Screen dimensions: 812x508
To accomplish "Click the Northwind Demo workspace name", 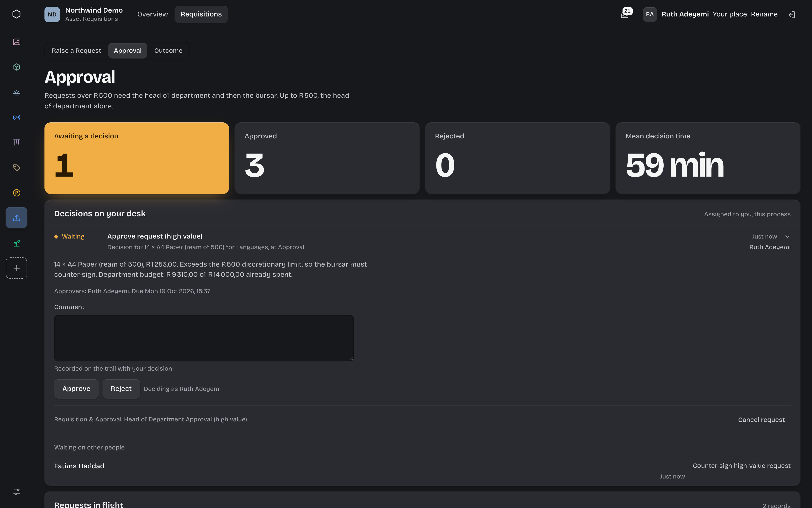I will point(94,10).
